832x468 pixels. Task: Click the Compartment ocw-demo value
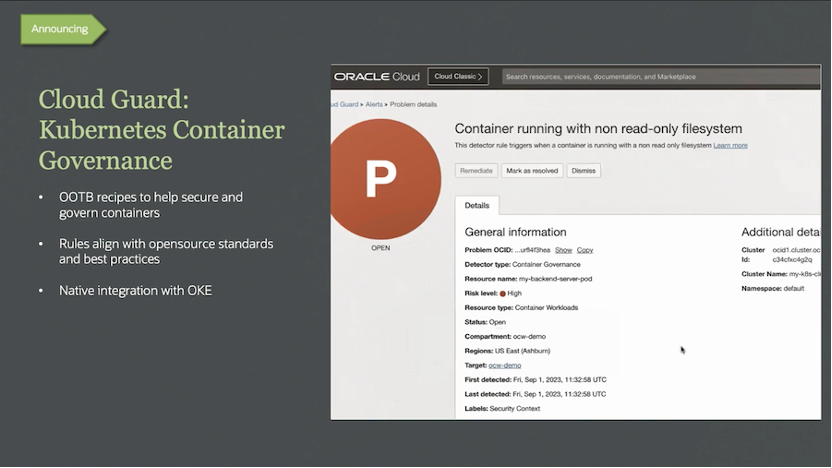(529, 336)
